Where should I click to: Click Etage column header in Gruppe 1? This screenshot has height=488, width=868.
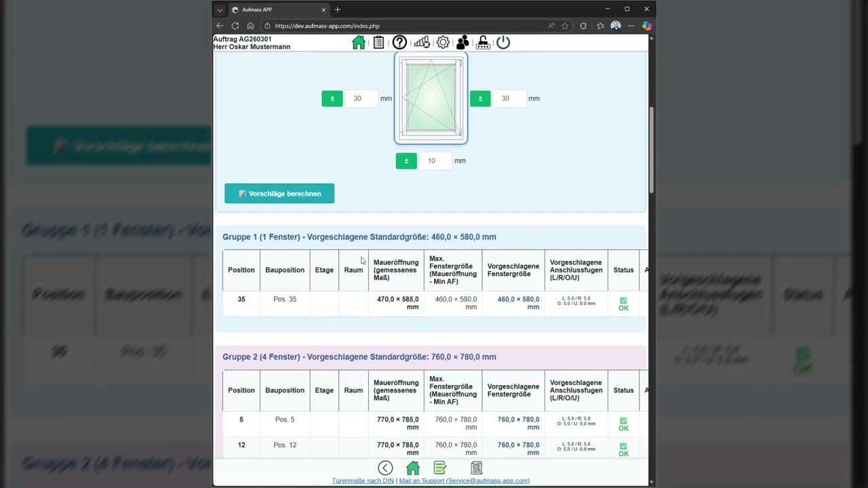tap(324, 270)
